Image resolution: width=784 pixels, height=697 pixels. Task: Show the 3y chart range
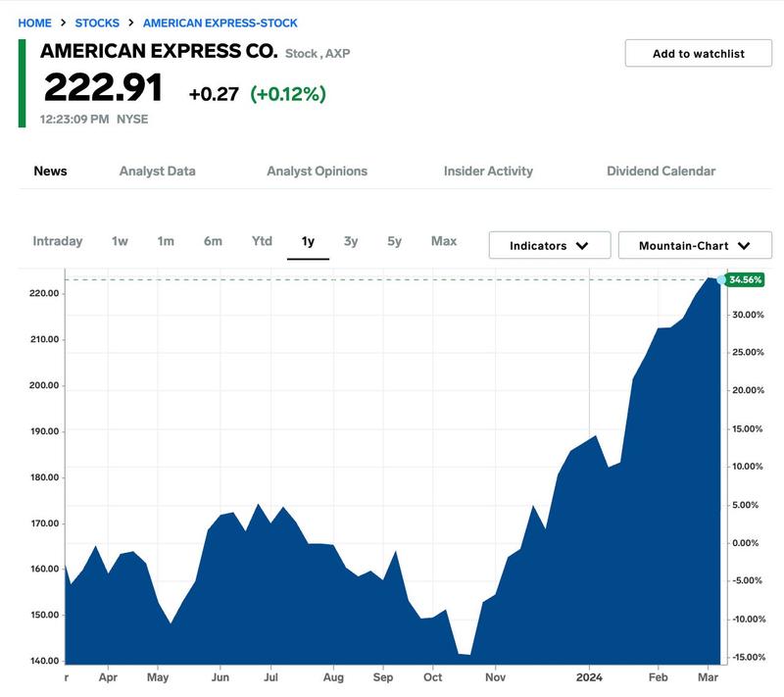pyautogui.click(x=351, y=241)
